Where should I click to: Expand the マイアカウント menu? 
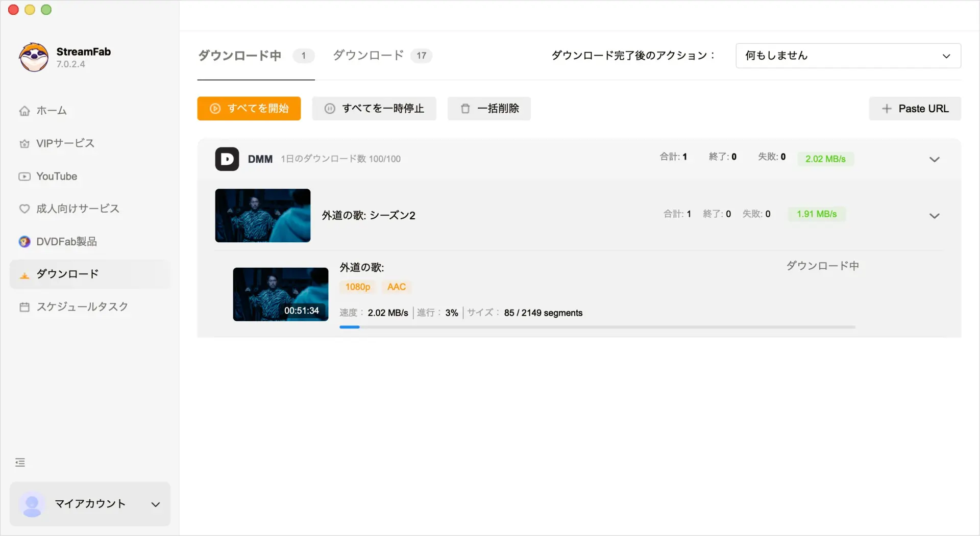pos(90,504)
